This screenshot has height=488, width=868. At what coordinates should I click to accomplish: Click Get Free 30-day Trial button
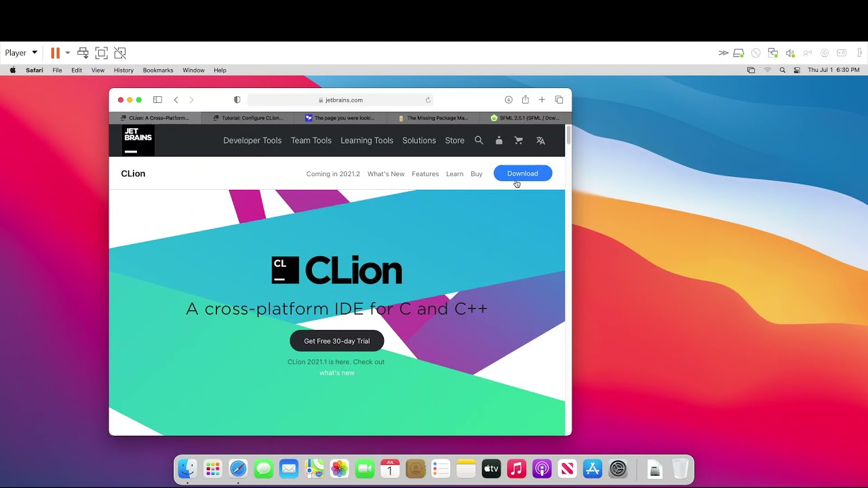(x=337, y=341)
